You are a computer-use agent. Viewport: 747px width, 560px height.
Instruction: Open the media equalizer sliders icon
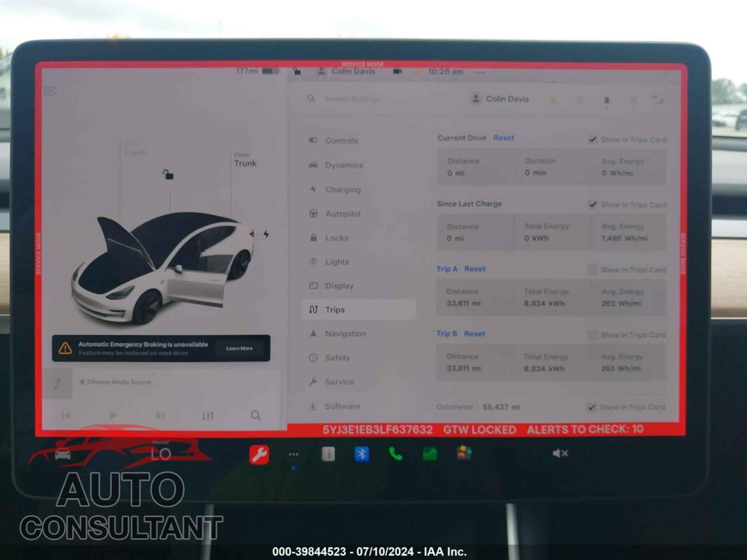tap(208, 416)
